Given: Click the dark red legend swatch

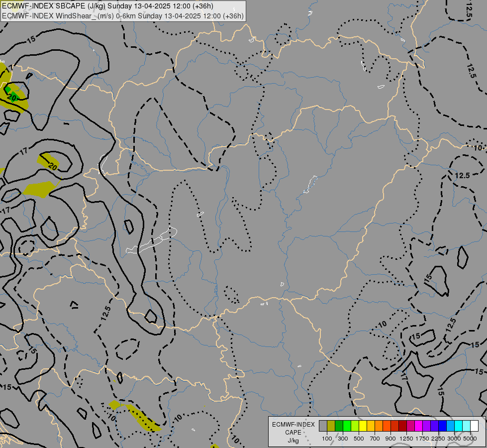Looking at the screenshot, I should tap(403, 426).
